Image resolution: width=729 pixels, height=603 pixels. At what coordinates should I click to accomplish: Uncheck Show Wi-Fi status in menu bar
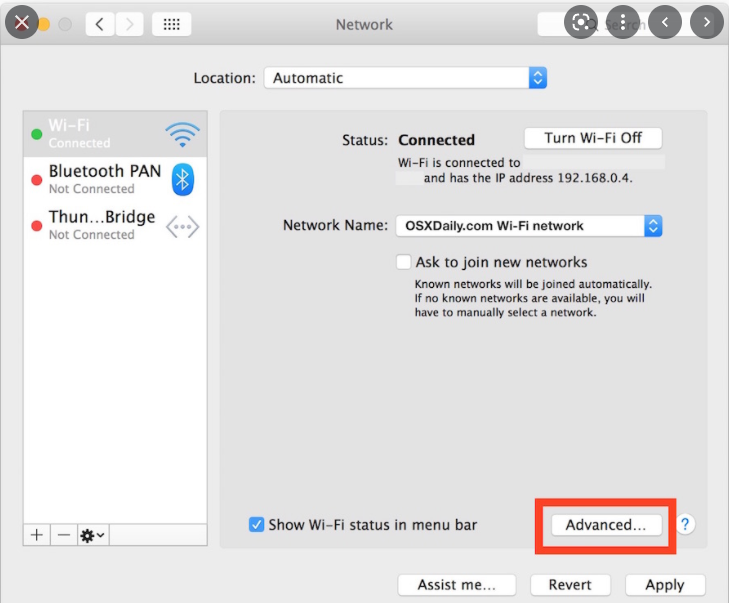pyautogui.click(x=257, y=524)
